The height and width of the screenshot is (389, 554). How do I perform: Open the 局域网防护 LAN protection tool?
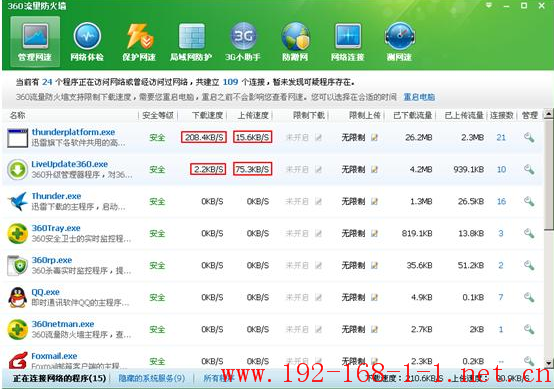tap(191, 42)
